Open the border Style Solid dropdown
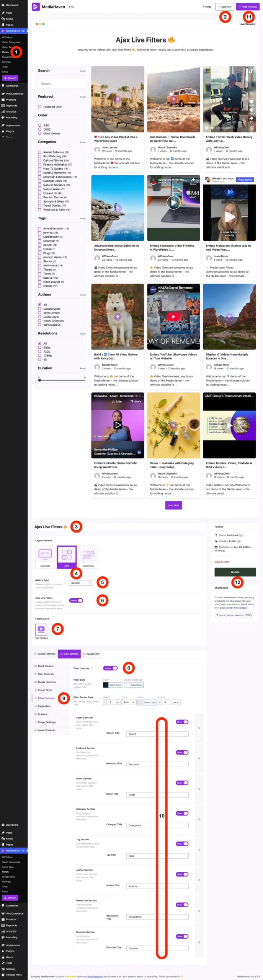 point(129,702)
